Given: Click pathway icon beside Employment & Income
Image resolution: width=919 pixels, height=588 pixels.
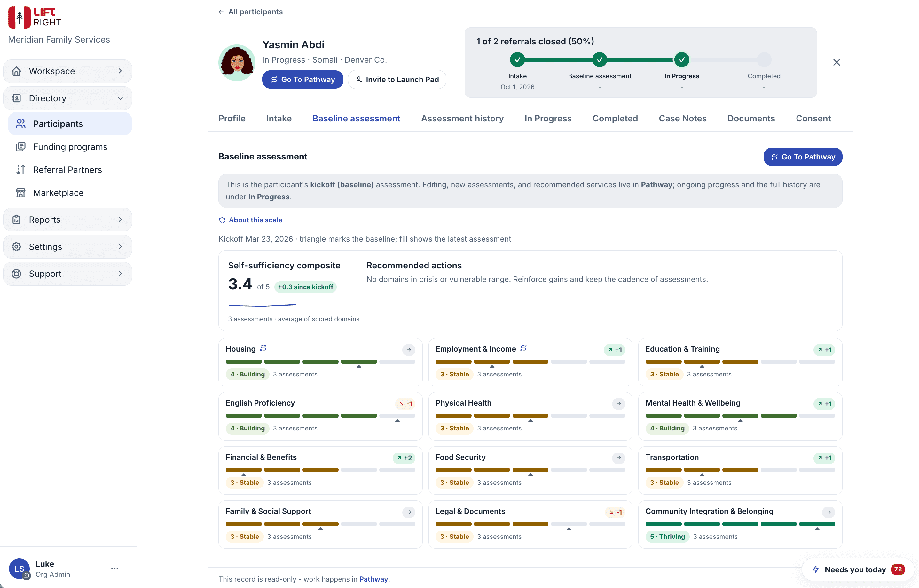Looking at the screenshot, I should (523, 348).
